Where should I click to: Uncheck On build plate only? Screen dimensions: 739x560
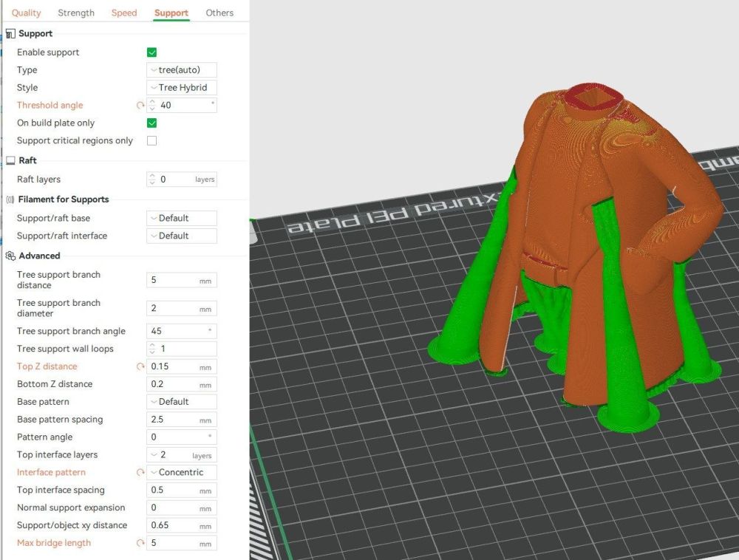coord(151,123)
